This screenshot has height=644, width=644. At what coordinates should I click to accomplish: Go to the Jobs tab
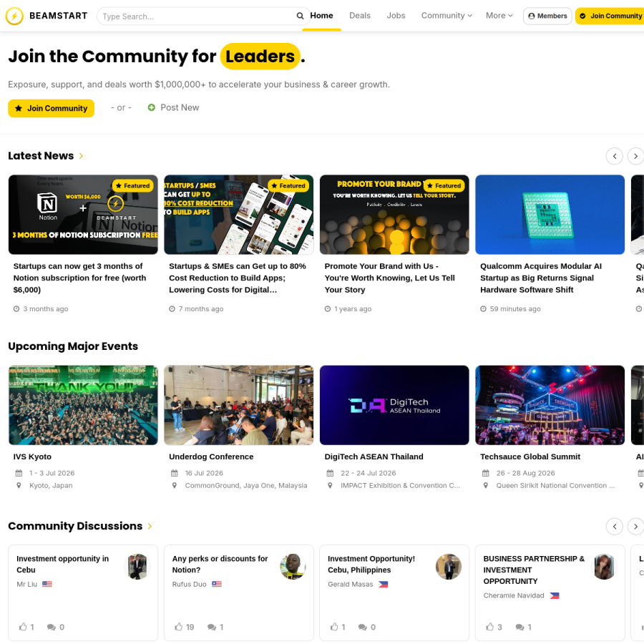(396, 16)
